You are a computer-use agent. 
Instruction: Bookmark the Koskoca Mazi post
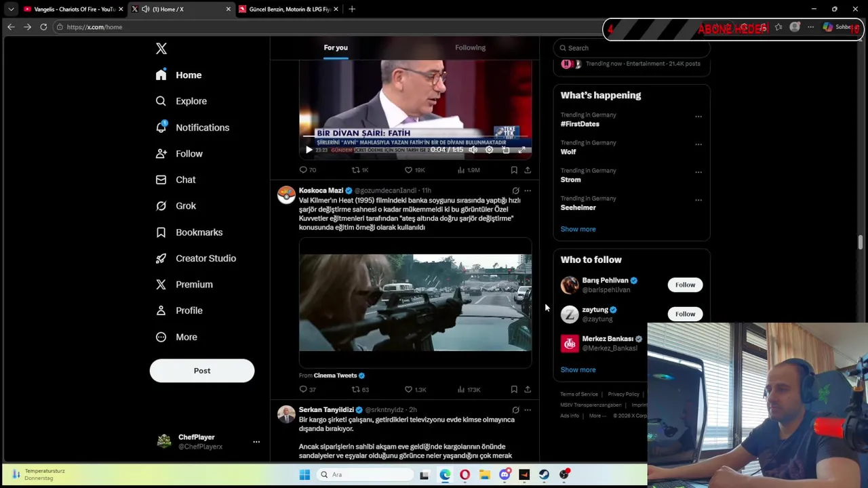click(x=514, y=390)
